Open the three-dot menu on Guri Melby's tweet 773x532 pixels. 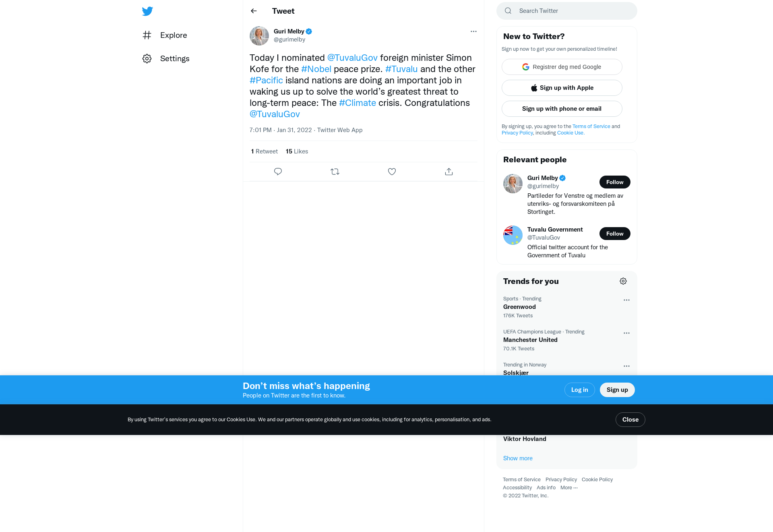pos(473,31)
